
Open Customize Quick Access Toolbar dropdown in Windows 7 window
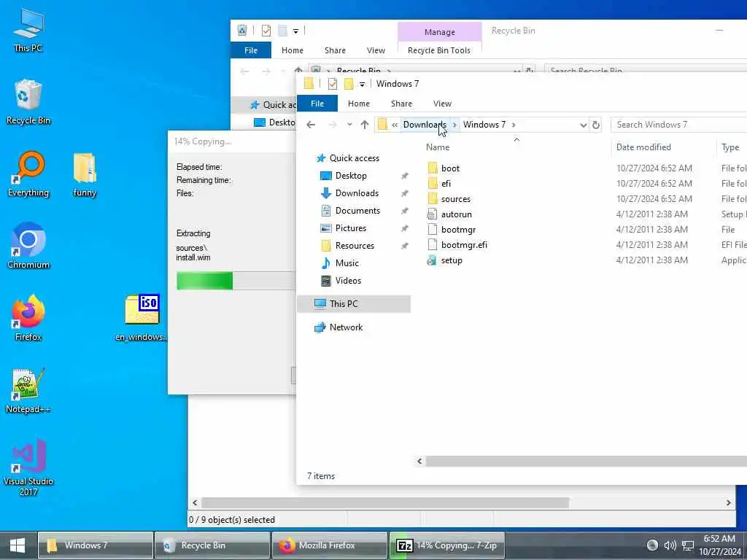[x=362, y=85]
